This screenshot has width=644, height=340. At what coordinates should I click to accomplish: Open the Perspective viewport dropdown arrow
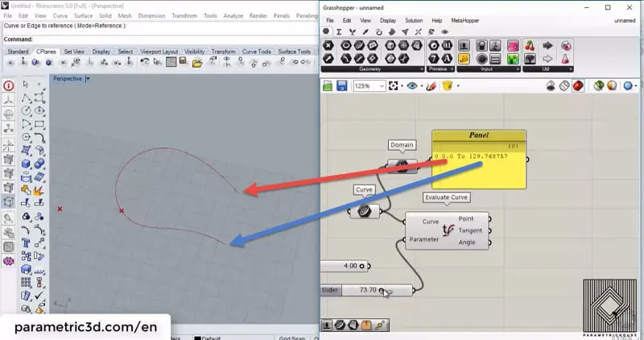87,79
